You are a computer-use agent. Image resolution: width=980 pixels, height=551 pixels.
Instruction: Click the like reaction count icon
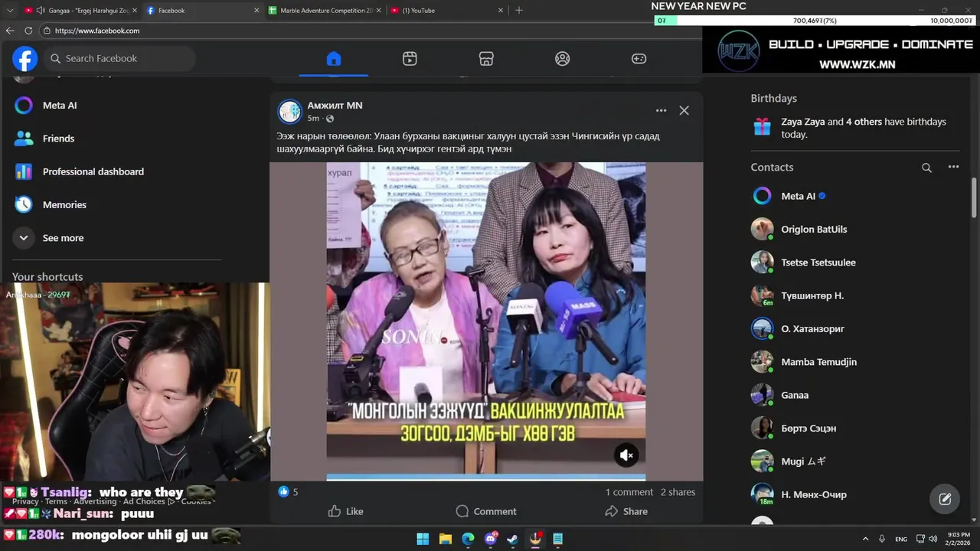point(284,492)
